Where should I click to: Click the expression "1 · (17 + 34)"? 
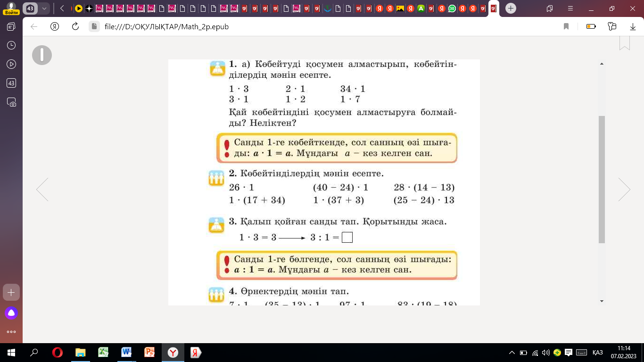coord(257,200)
